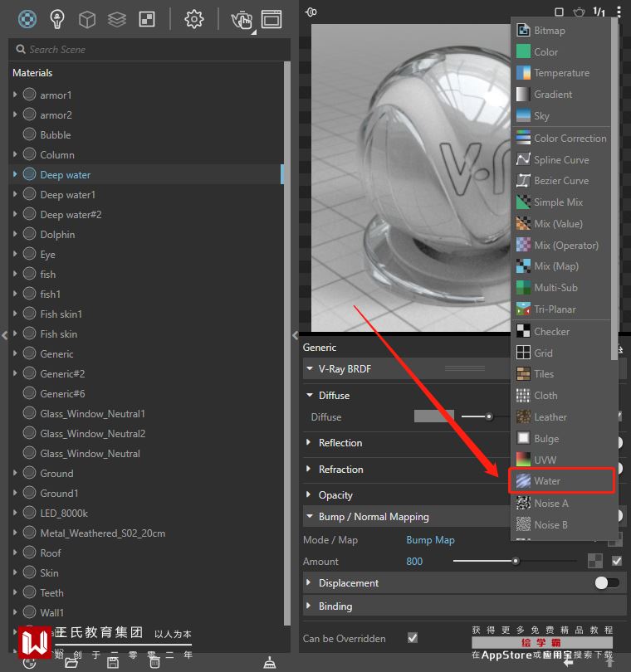Show the frame buffer window icon
Viewport: 631px width, 672px height.
tap(271, 19)
